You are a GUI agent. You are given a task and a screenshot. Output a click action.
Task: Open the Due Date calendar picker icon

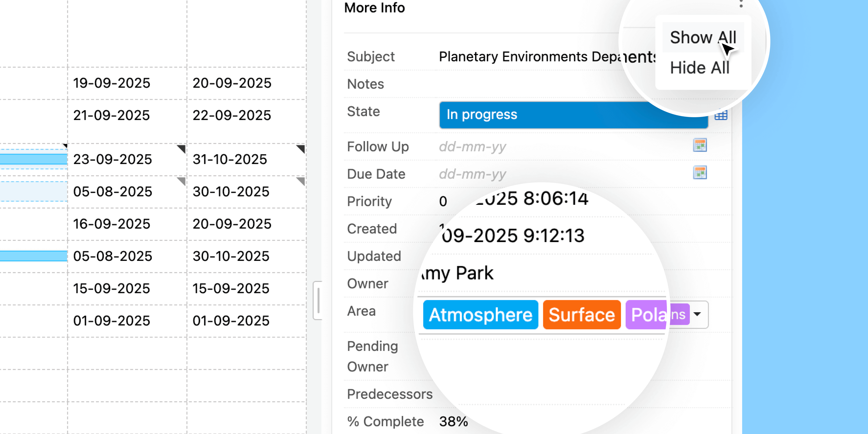[699, 173]
